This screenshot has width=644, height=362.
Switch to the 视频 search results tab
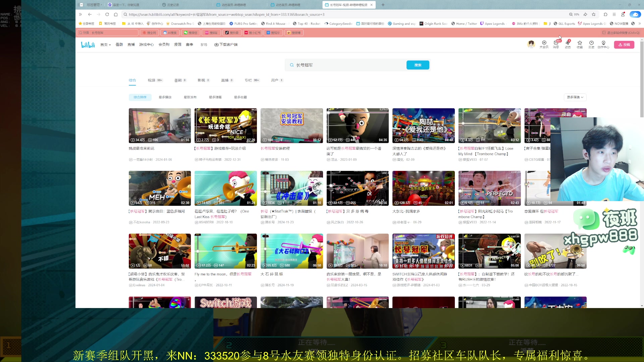152,80
